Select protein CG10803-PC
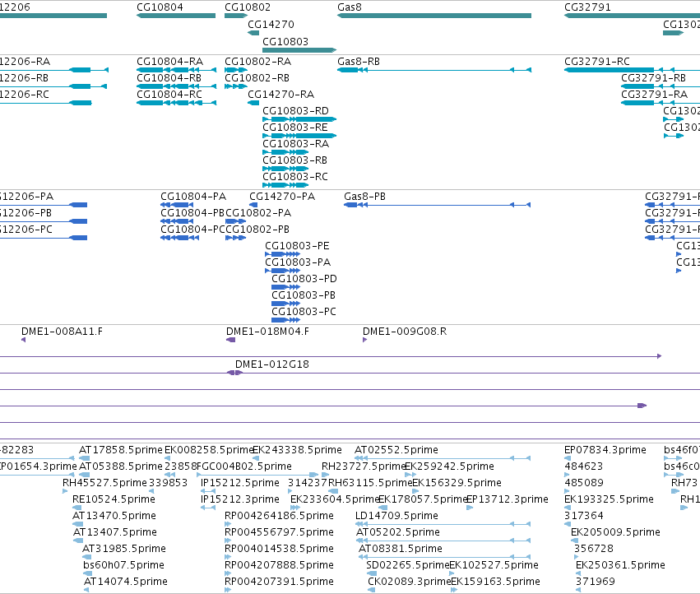 285,320
